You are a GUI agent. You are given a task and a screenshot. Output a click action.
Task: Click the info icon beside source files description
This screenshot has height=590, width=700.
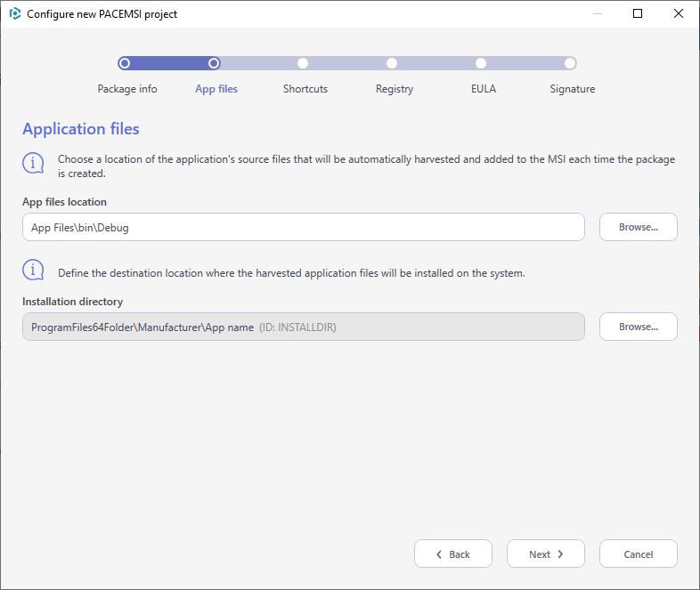33,163
